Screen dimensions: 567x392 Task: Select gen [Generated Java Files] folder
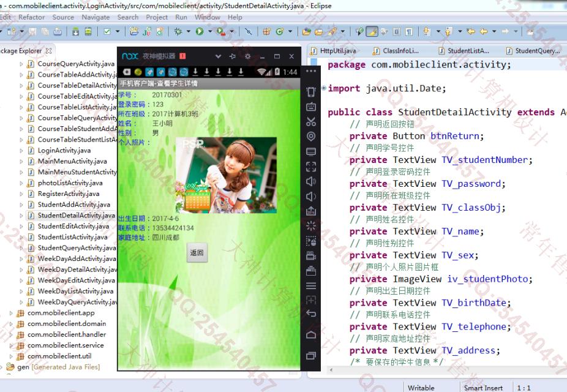(x=59, y=367)
